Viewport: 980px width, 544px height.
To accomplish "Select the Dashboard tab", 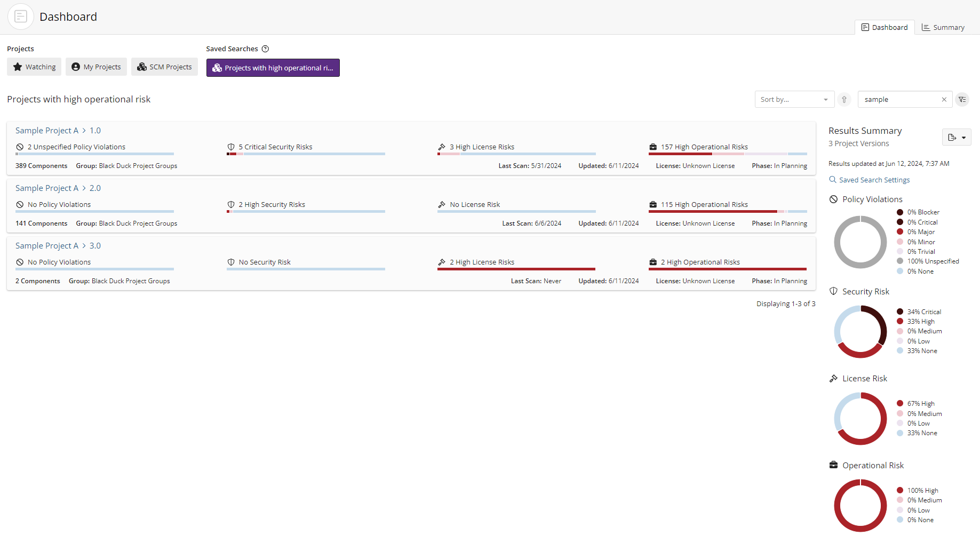I will click(x=885, y=27).
